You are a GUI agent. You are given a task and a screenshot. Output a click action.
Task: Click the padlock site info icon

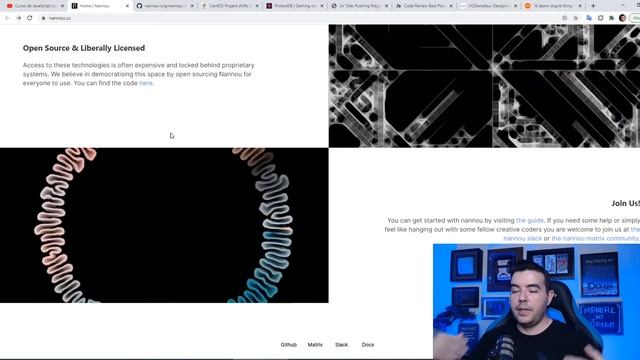point(43,18)
